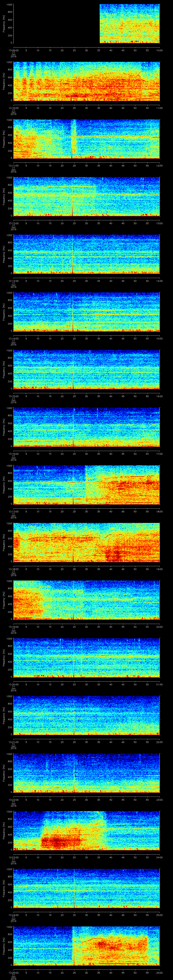Click the '18:00' end time label

[160, 511]
